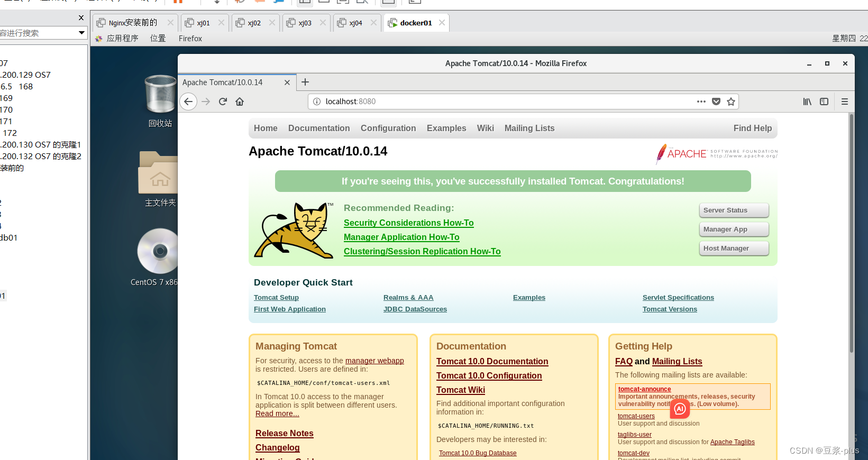The height and width of the screenshot is (460, 868).
Task: Open Tomcat 10.0 Documentation link
Action: pos(492,362)
